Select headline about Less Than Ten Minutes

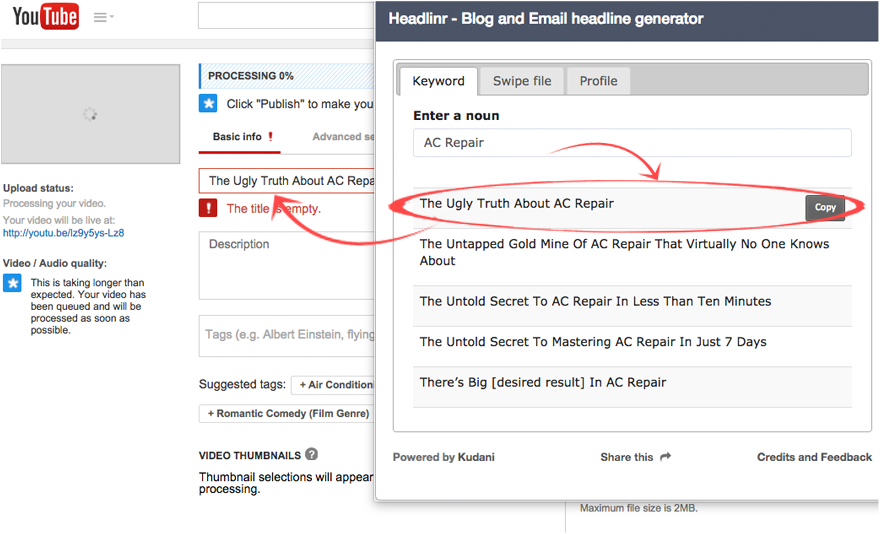tap(595, 301)
